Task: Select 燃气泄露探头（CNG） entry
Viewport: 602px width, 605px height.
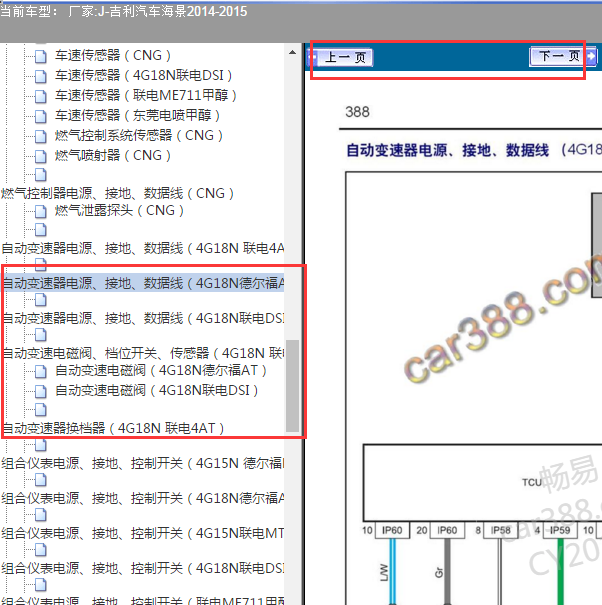Action: [119, 210]
